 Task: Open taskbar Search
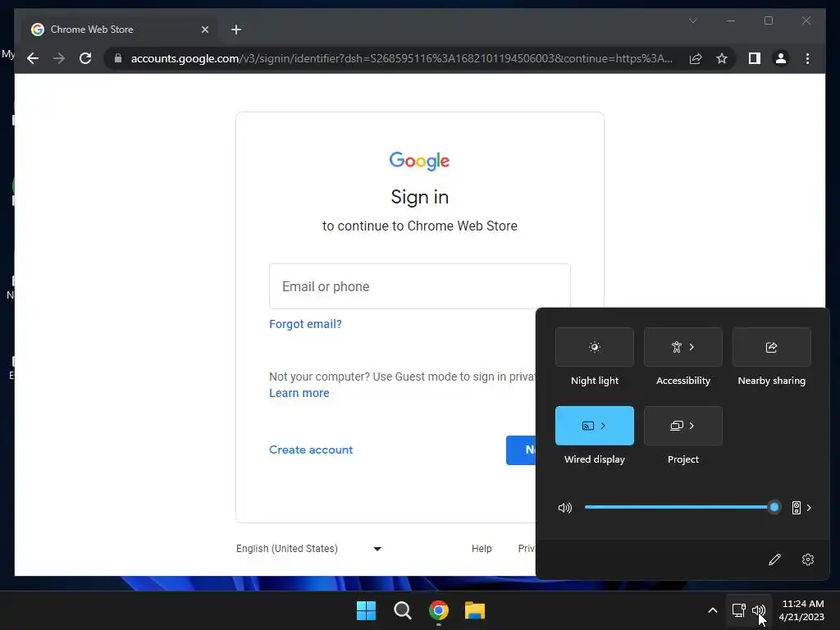402,610
